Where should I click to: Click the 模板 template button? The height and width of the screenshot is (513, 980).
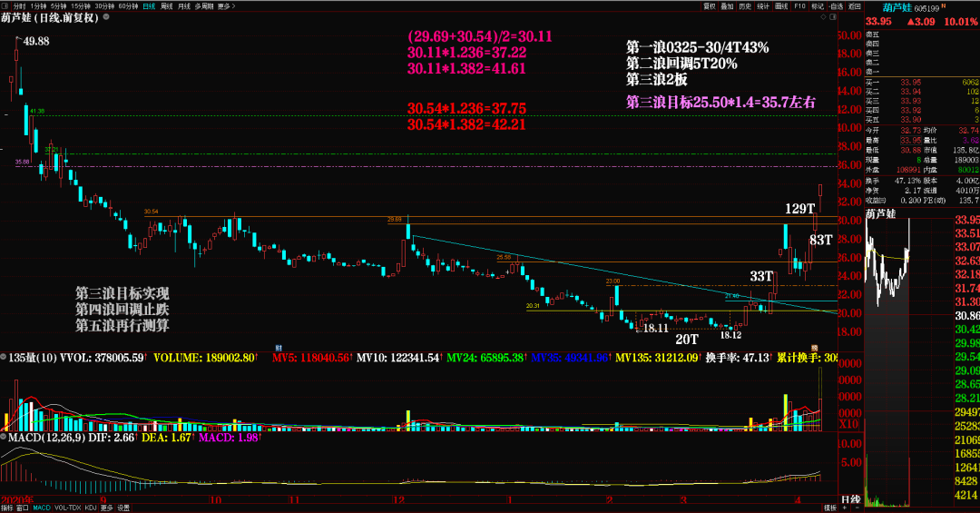pyautogui.click(x=829, y=508)
